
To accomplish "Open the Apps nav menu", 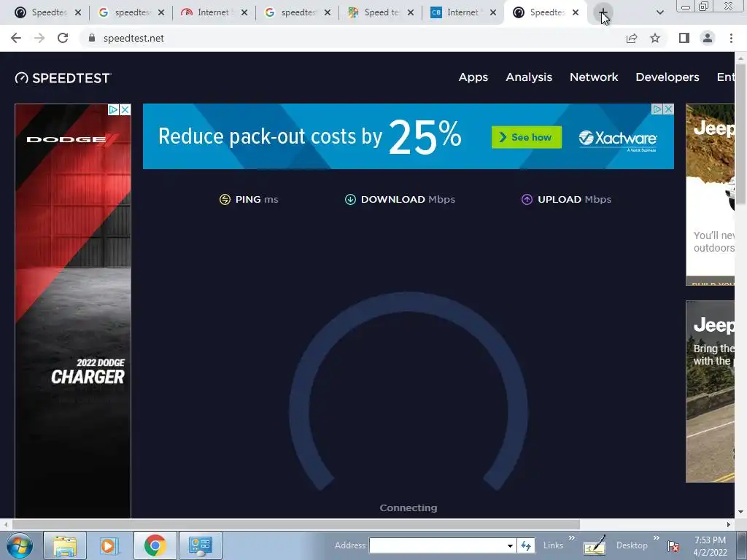I will pyautogui.click(x=473, y=77).
